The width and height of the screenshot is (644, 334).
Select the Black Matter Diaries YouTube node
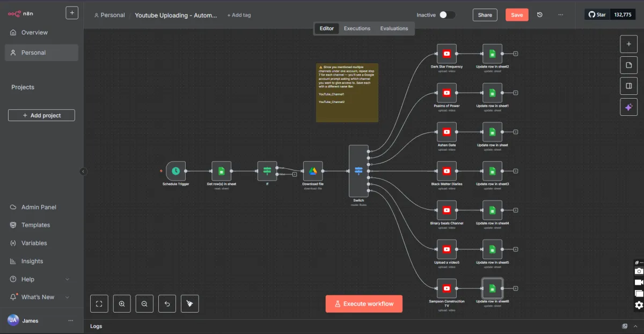coord(447,171)
